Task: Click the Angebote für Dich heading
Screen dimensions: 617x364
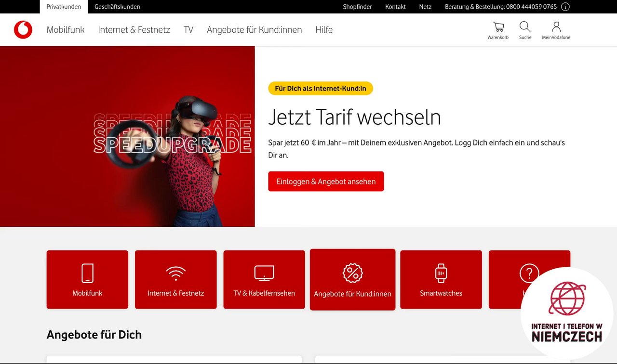Action: (x=94, y=335)
